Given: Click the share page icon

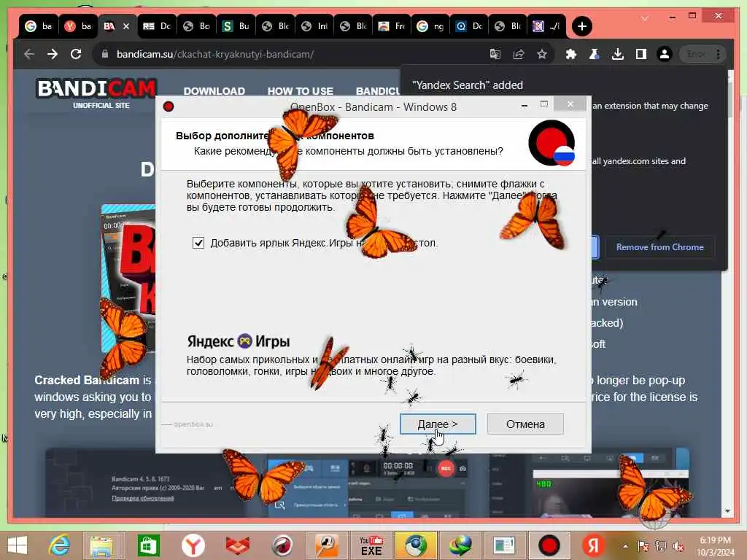Looking at the screenshot, I should pos(519,54).
